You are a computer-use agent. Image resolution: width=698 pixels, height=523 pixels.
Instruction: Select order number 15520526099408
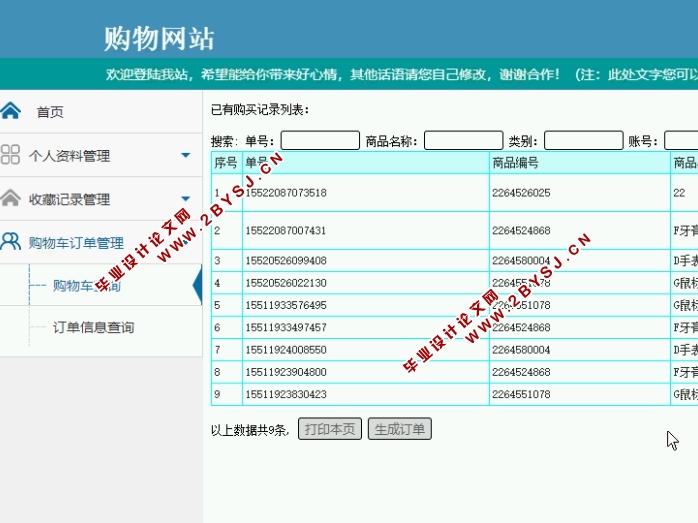(x=286, y=260)
